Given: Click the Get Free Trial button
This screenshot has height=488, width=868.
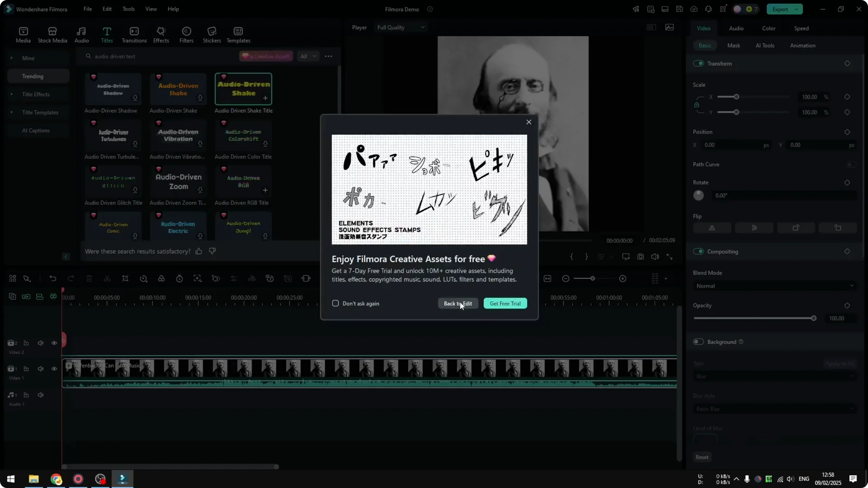Looking at the screenshot, I should click(505, 303).
